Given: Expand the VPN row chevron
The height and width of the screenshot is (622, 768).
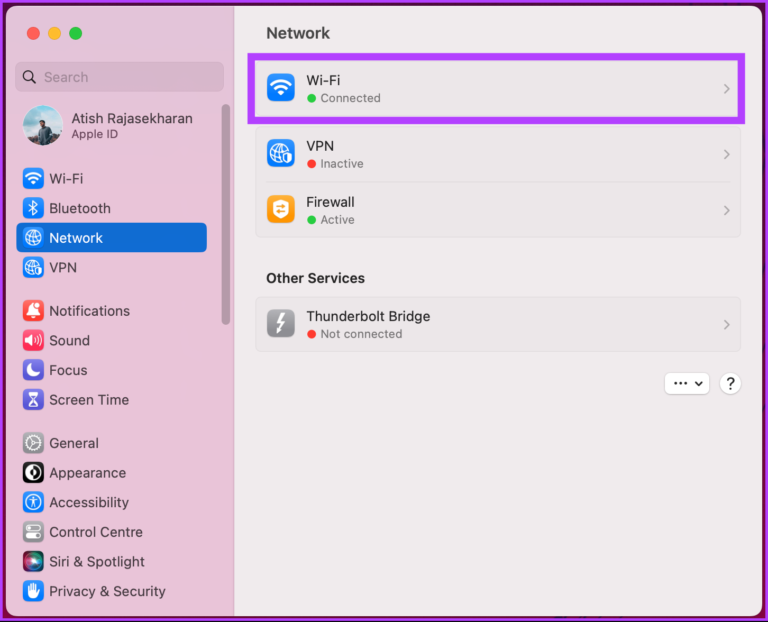Looking at the screenshot, I should pos(726,154).
